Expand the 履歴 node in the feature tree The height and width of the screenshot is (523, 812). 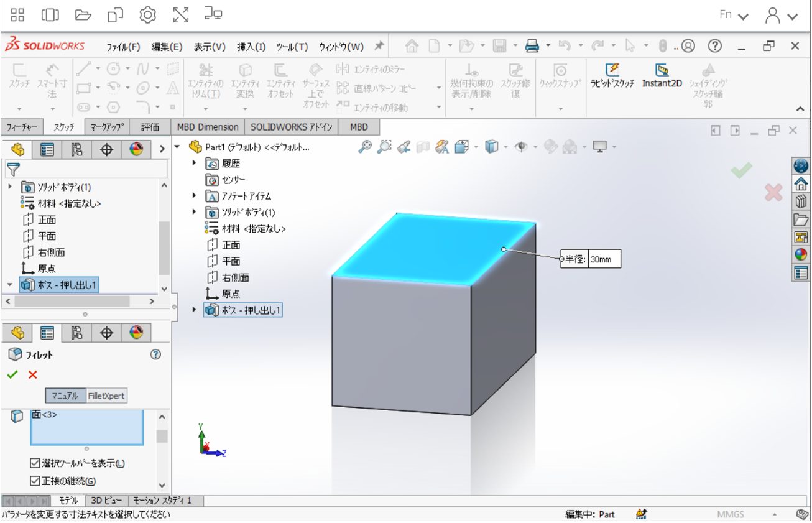pyautogui.click(x=193, y=164)
